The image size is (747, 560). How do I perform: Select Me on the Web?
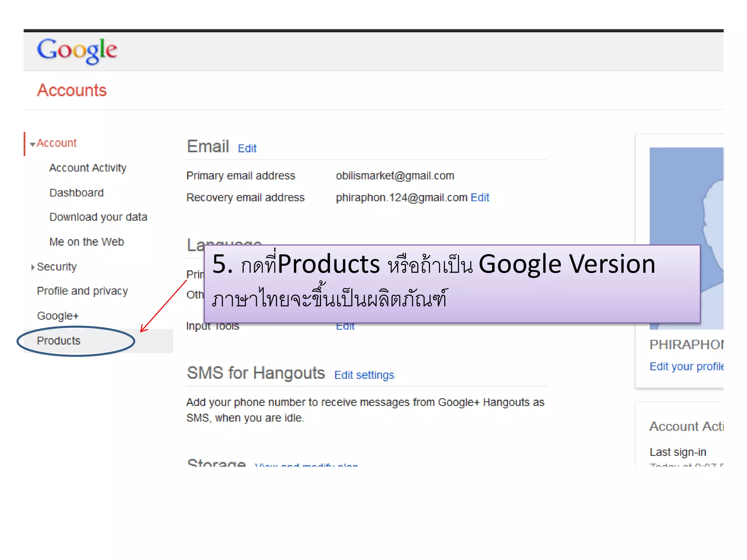[86, 242]
